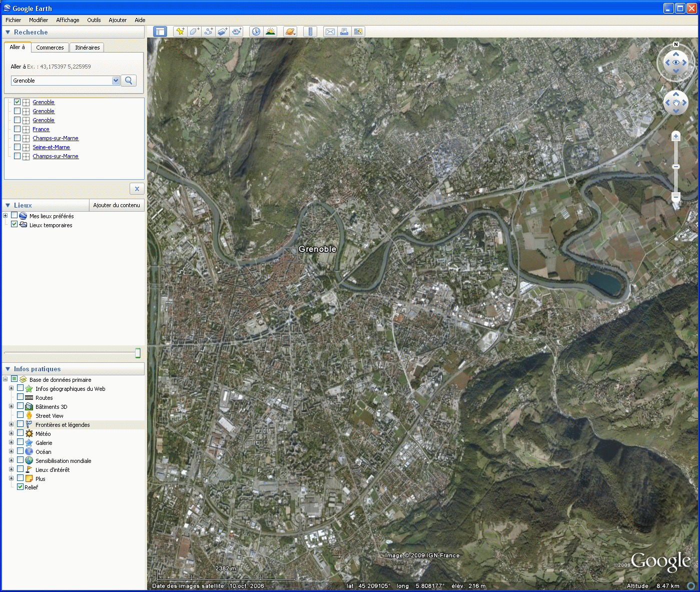The image size is (700, 592).
Task: Enable the Street View layer checkbox
Action: [x=20, y=415]
